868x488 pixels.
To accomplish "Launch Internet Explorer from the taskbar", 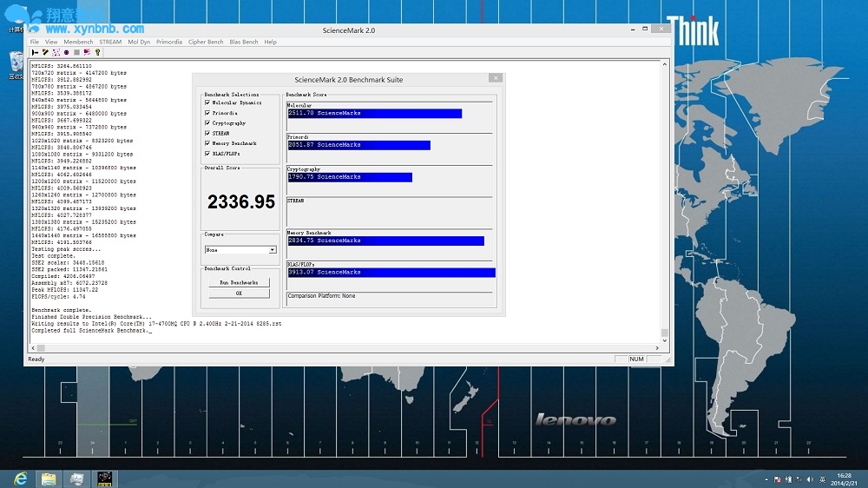I will [x=21, y=478].
